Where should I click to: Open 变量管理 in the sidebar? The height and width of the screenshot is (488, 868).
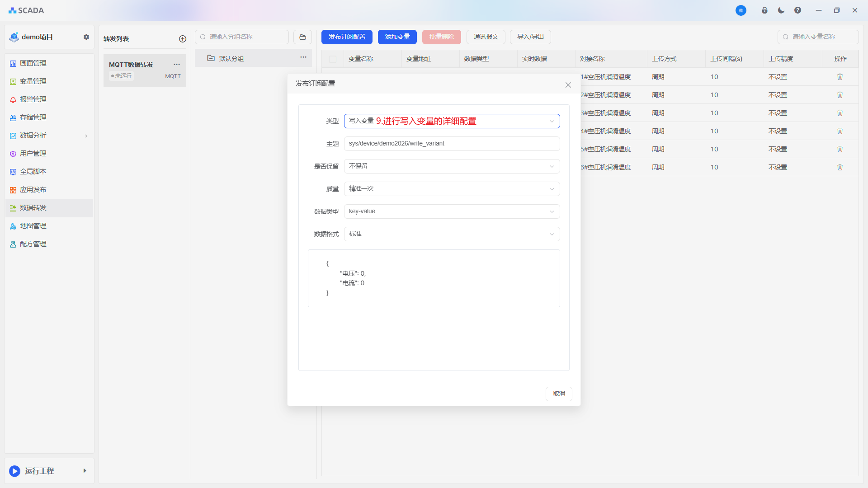pyautogui.click(x=33, y=81)
